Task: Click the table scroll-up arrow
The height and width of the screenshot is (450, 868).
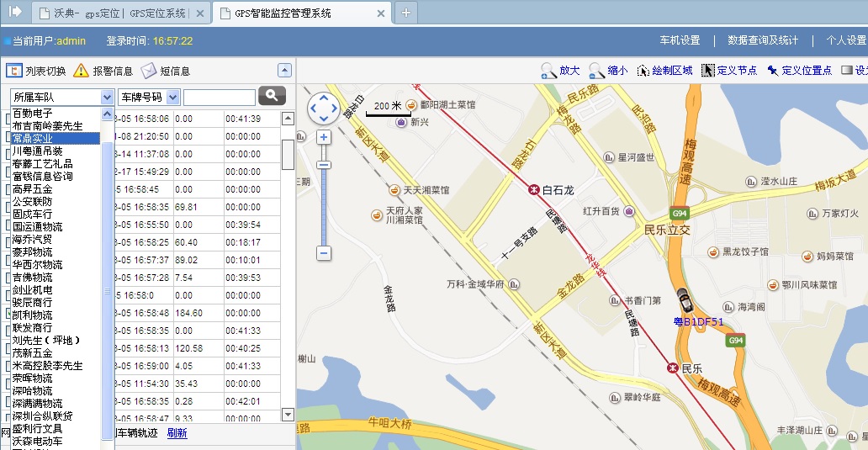Action: (x=288, y=118)
